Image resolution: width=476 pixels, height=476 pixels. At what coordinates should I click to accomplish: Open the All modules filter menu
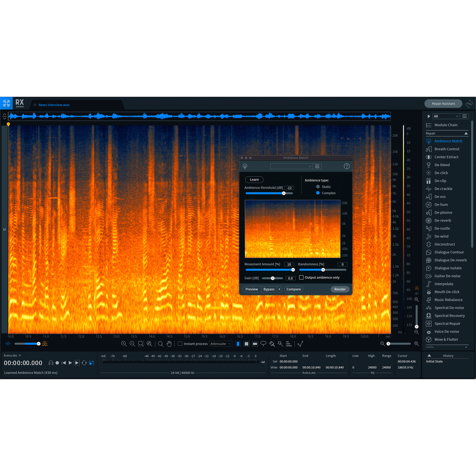click(446, 116)
